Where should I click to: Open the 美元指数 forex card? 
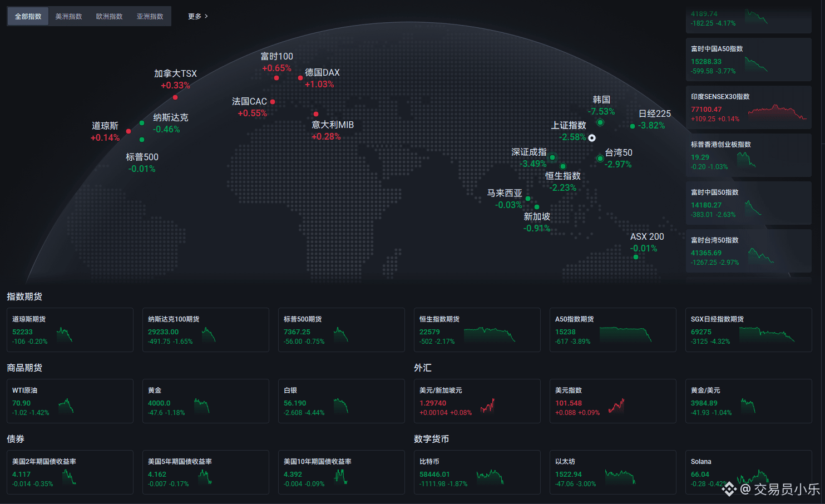tap(613, 401)
